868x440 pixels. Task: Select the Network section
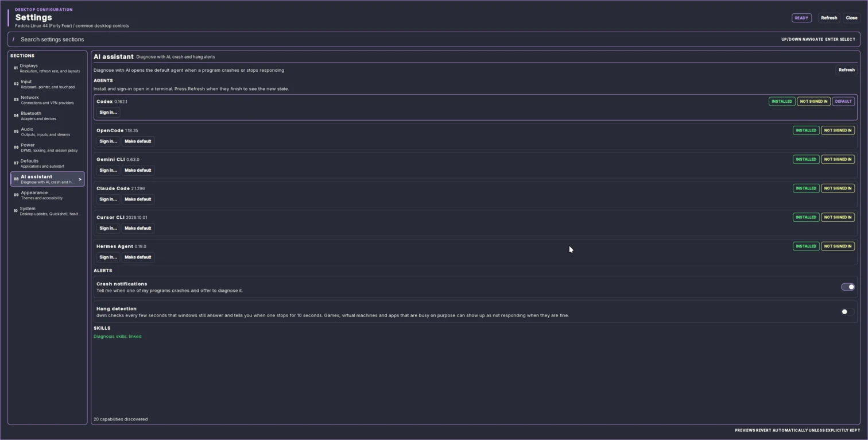(x=48, y=100)
